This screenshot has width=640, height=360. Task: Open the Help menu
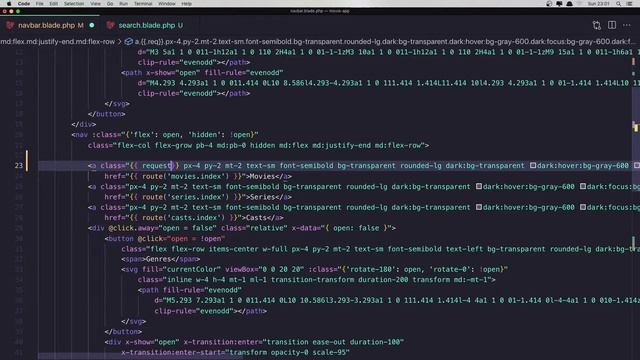pos(187,4)
